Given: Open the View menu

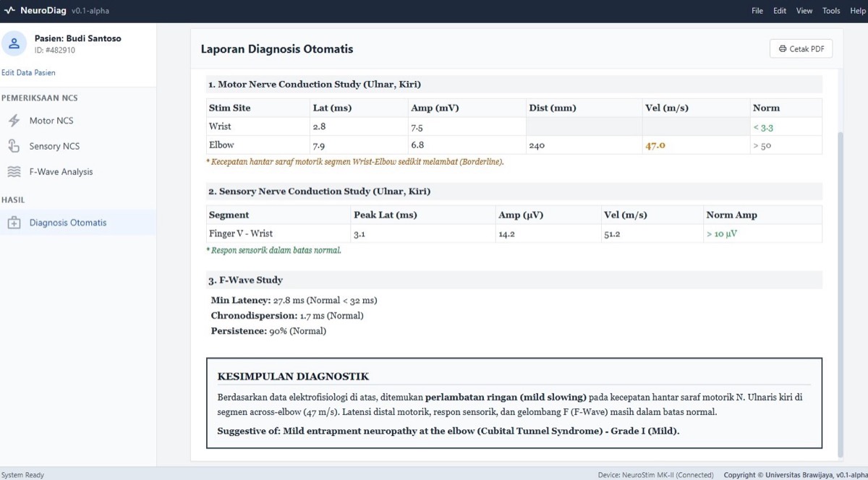Looking at the screenshot, I should click(804, 11).
